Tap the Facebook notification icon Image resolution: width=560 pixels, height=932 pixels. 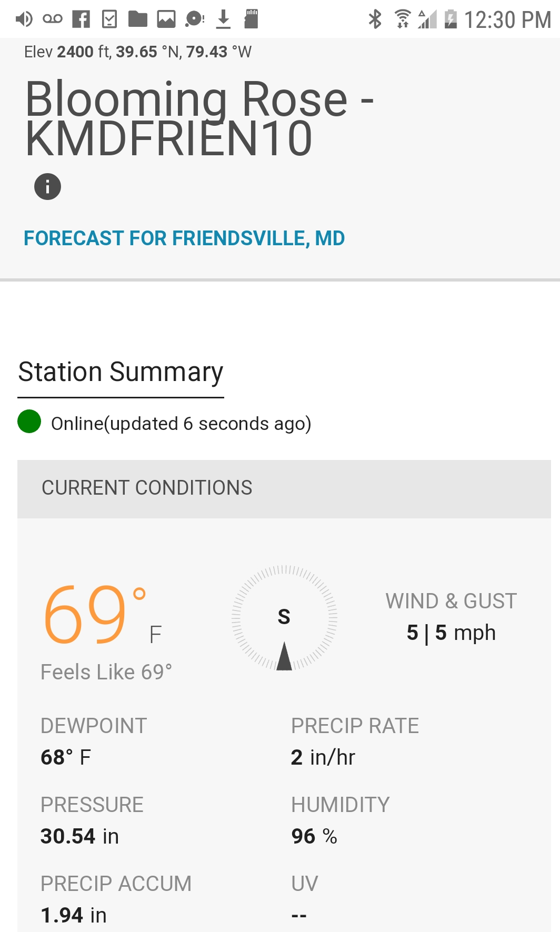pyautogui.click(x=81, y=19)
